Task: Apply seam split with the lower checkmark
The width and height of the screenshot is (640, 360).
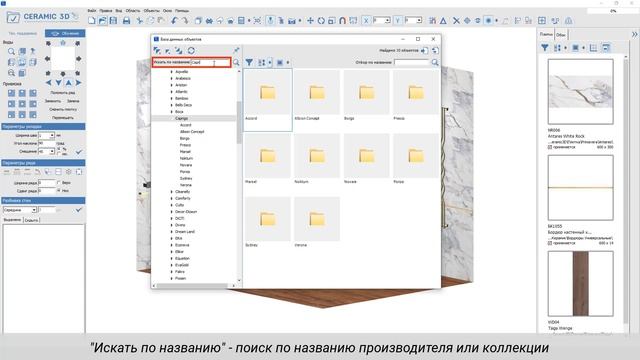Action: coord(79,210)
